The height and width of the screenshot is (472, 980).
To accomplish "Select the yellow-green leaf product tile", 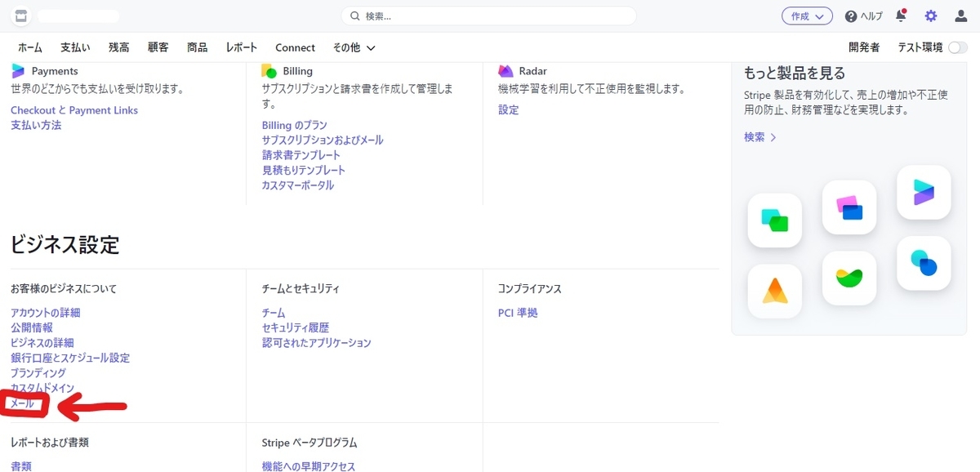I will (849, 278).
